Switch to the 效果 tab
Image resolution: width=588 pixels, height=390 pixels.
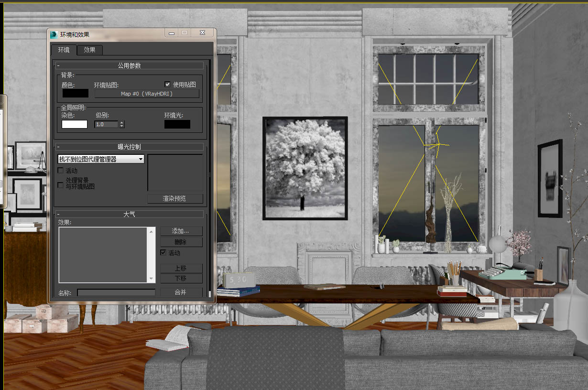(89, 50)
